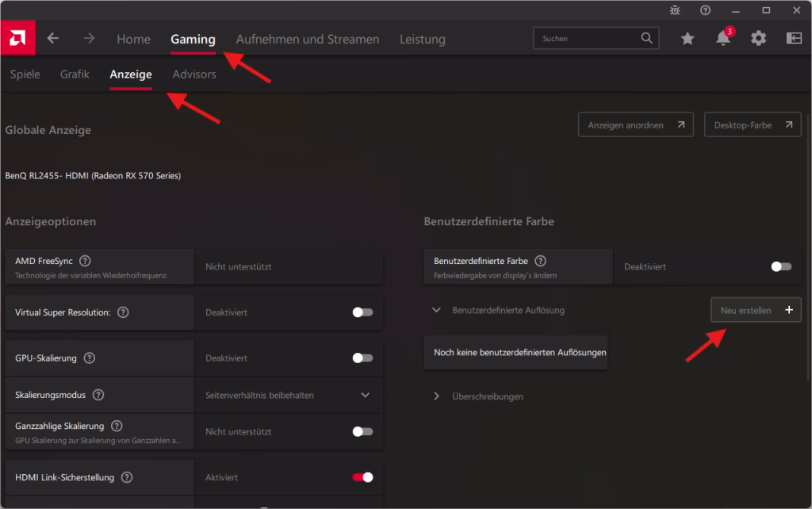Click the favorites star icon
Screen dimensions: 812x509
(x=687, y=37)
